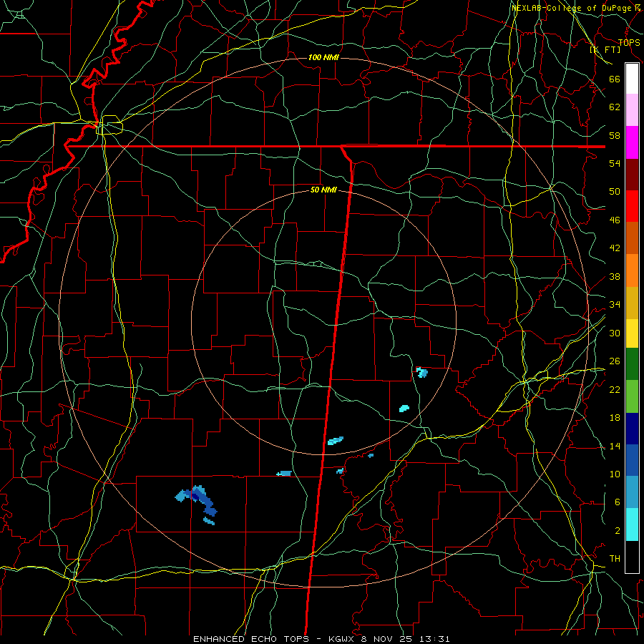This screenshot has width=644, height=644.
Task: Click the '10' legend value
Action: 615,474
